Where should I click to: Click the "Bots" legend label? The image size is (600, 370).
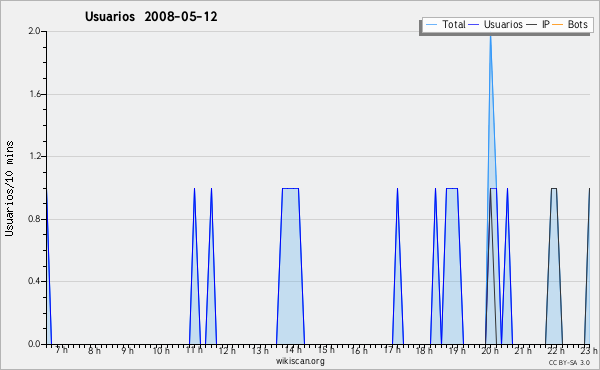click(577, 24)
